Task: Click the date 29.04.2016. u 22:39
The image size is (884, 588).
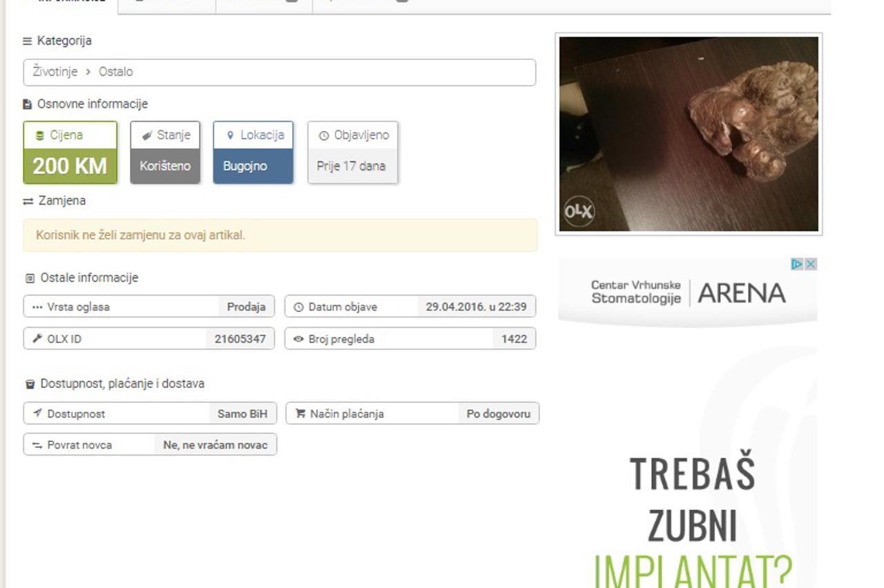Action: point(477,307)
